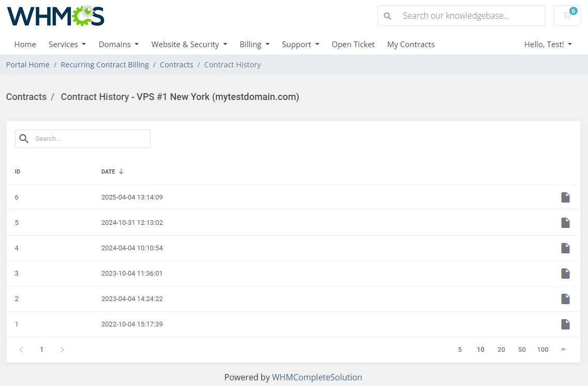Open the Services dropdown menu
Screen dimensions: 588x386
coord(67,44)
